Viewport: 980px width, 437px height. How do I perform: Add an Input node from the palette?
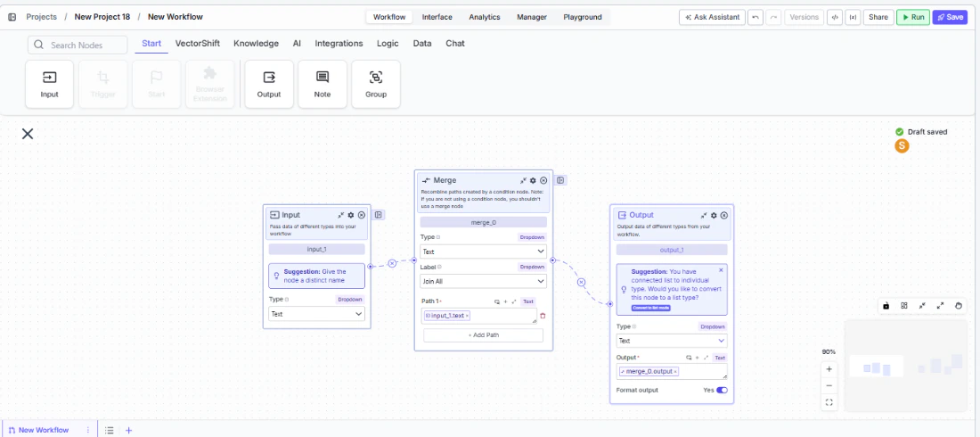click(x=49, y=84)
